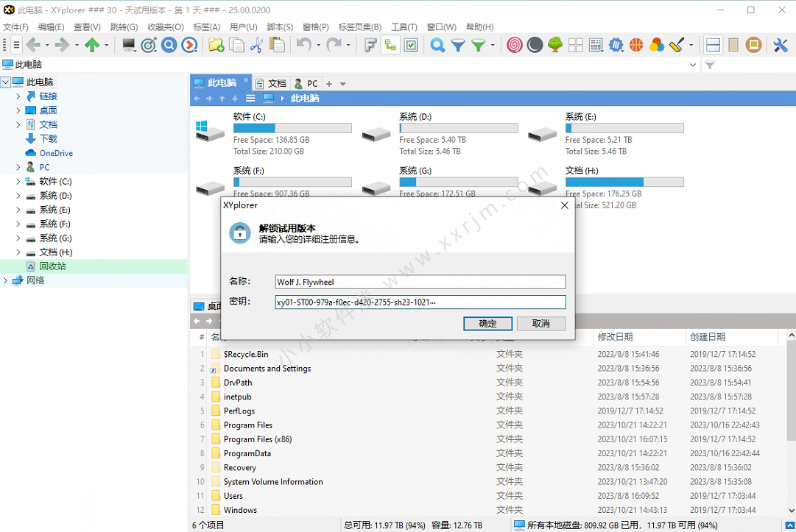
Task: Toggle the folder tree panel button
Action: point(390,45)
